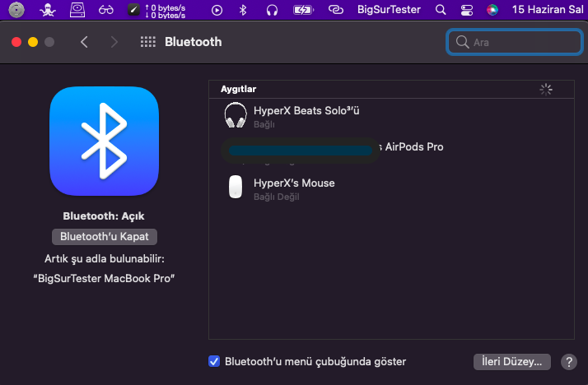
Task: Toggle 'Bluetooth'u menü çubuğunda göster' checkbox
Action: click(x=214, y=361)
